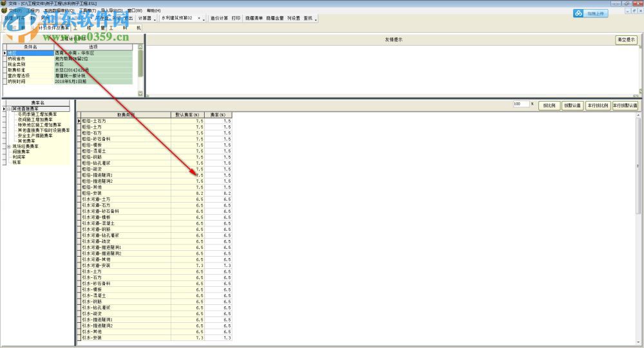The width and height of the screenshot is (644, 348).
Task: Select the 枢纽-混凝土 row
Action: coord(156,151)
